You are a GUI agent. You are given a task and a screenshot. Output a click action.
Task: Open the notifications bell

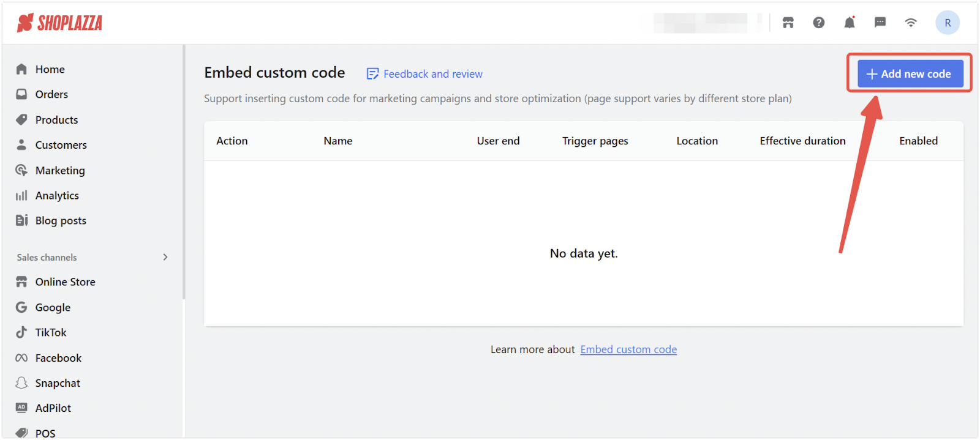tap(850, 23)
